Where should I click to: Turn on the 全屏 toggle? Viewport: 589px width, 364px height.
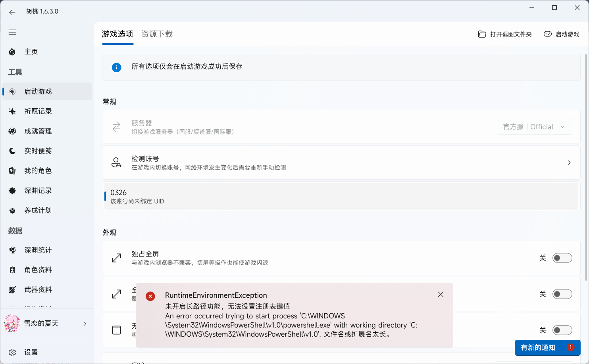click(x=562, y=294)
